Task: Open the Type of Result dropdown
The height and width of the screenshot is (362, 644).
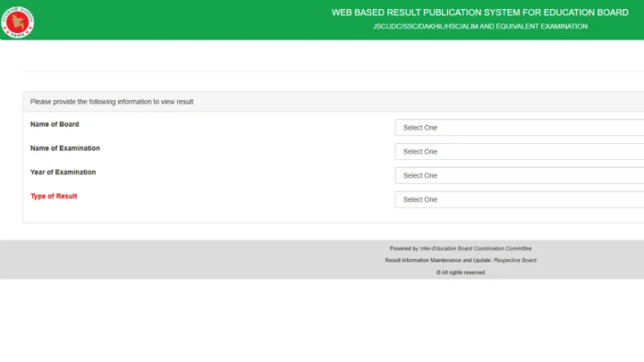Action: pos(519,199)
